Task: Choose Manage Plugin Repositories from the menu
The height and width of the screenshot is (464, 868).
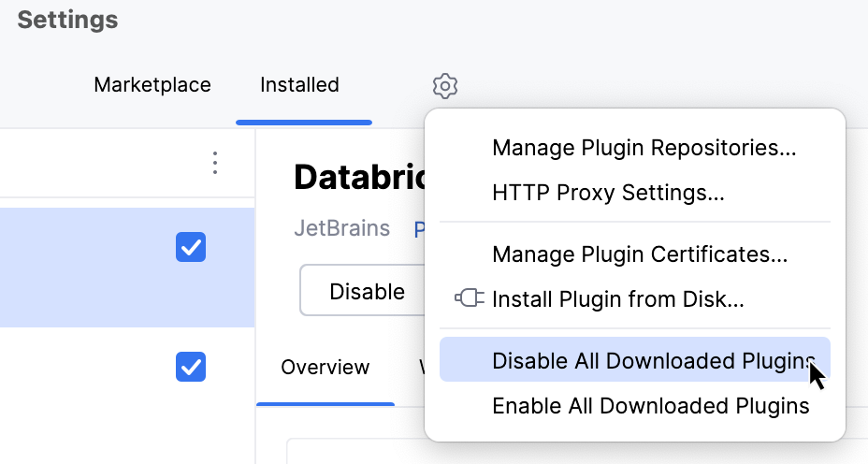Action: 644,148
